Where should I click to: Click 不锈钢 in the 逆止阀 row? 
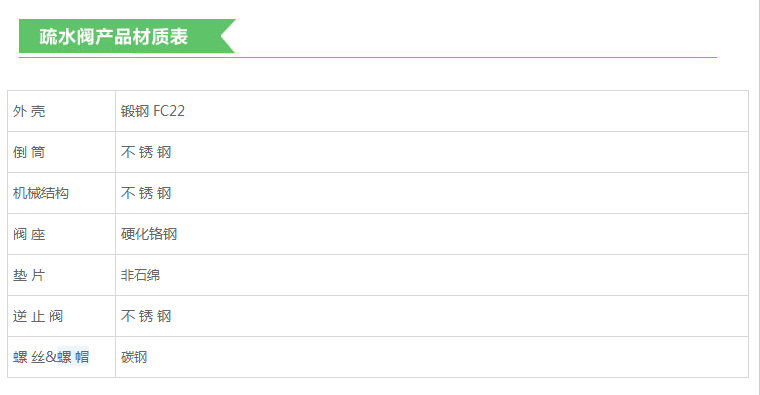146,316
